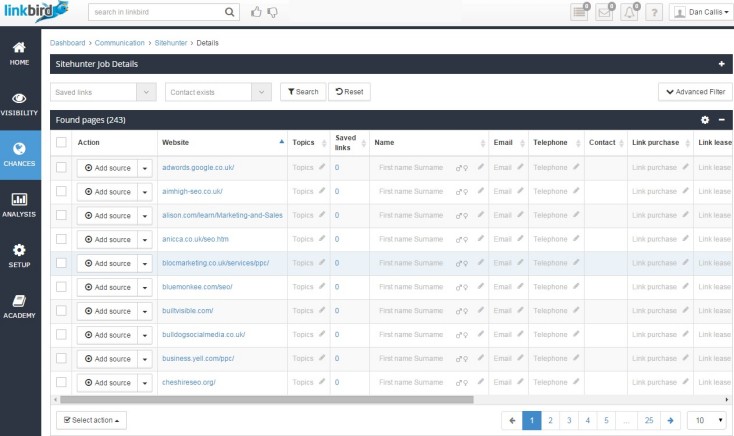Screen dimensions: 734x436
Task: Click the Search filter button
Action: (x=303, y=92)
